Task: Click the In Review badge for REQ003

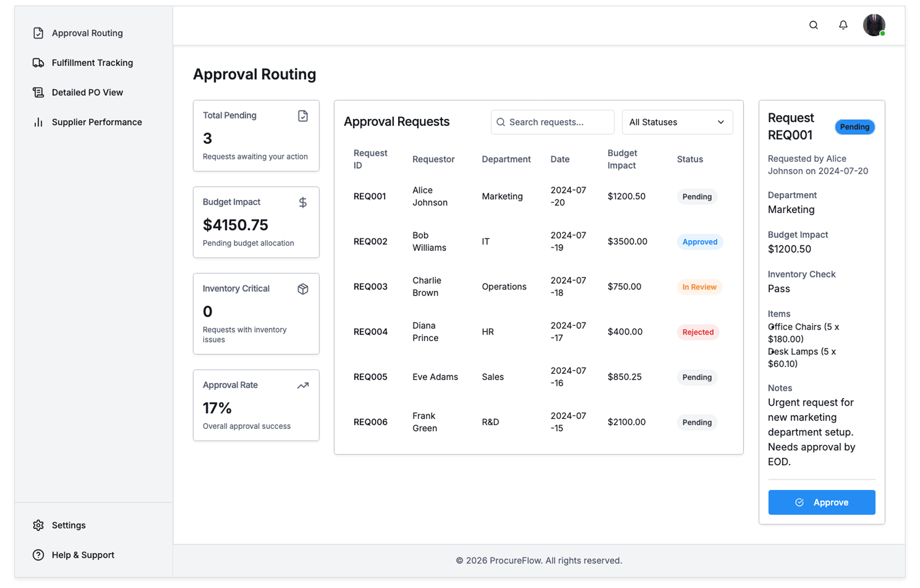Action: [699, 287]
